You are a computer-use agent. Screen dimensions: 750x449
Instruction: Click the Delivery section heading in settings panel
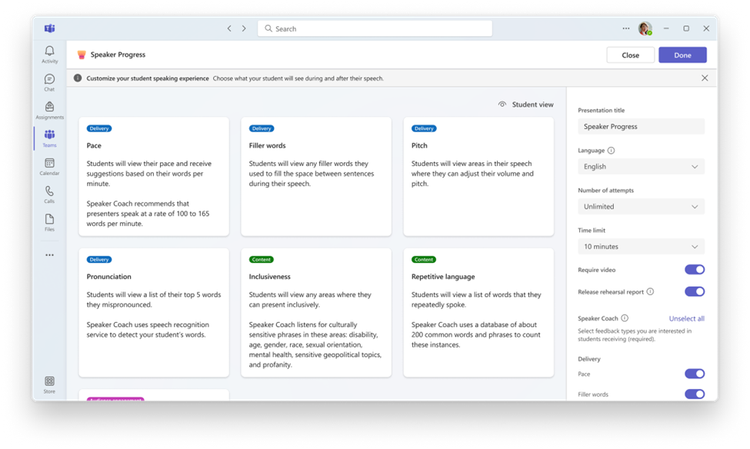pyautogui.click(x=589, y=359)
